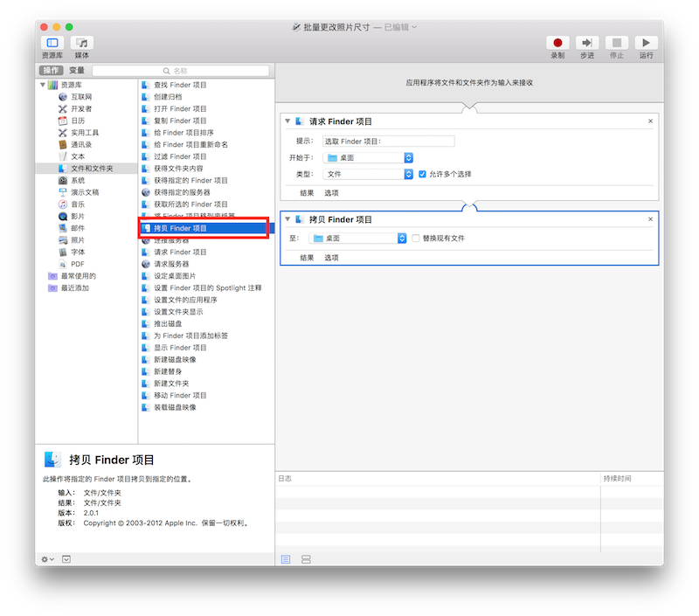The width and height of the screenshot is (699, 616).
Task: Edit the 提示 prompt text field
Action: pos(388,142)
